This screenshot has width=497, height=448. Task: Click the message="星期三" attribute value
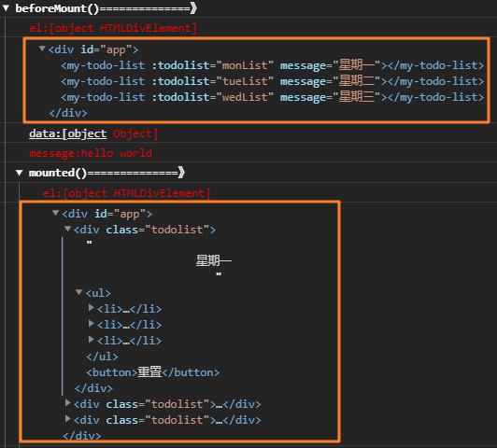(357, 97)
